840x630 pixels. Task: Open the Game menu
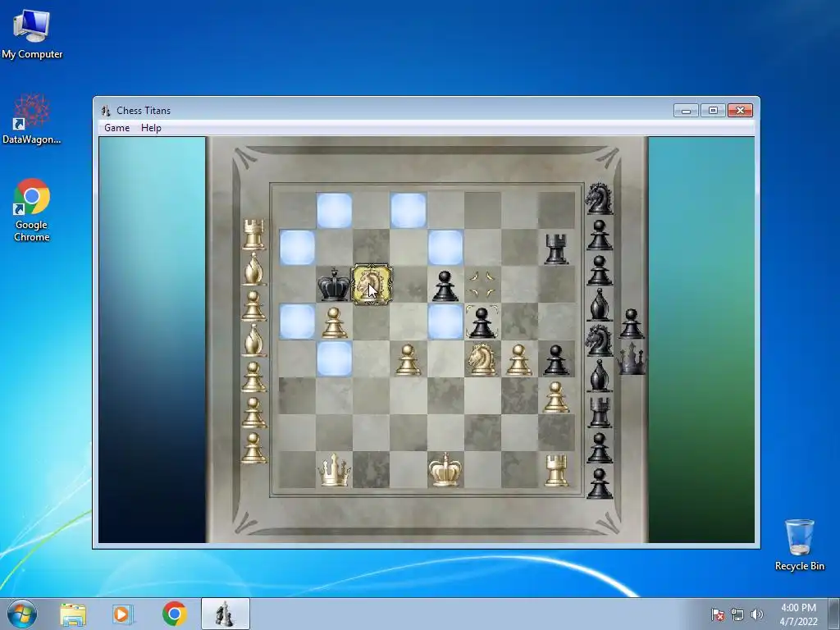[x=116, y=128]
